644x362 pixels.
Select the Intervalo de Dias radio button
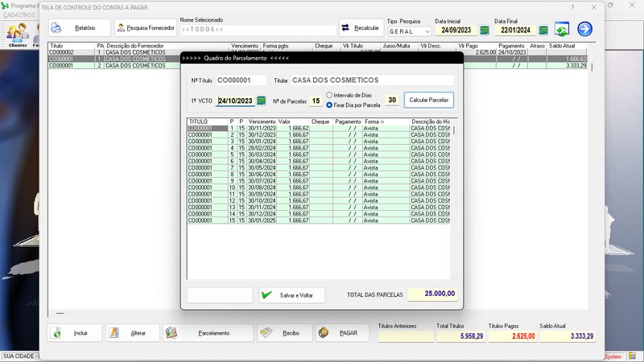330,96
